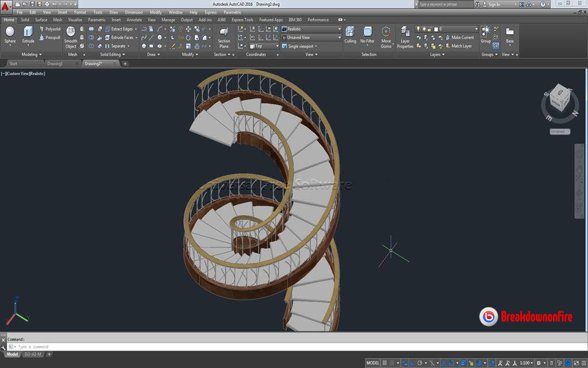Expand the Solid Editing panel

113,55
